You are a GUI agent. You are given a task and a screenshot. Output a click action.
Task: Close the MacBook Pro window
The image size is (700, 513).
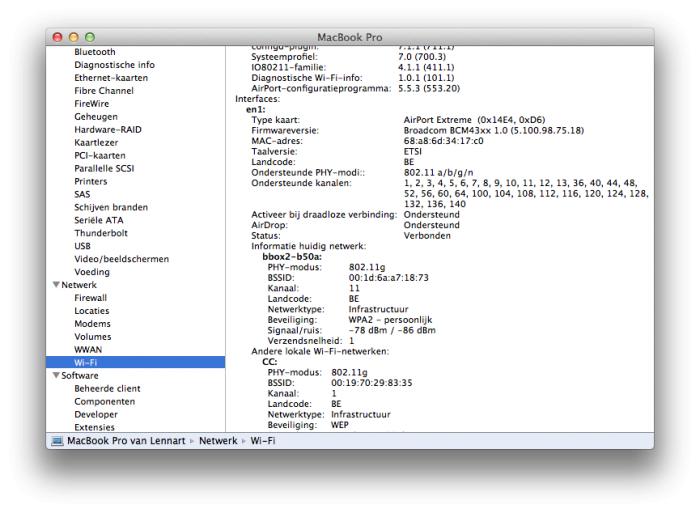pos(58,37)
